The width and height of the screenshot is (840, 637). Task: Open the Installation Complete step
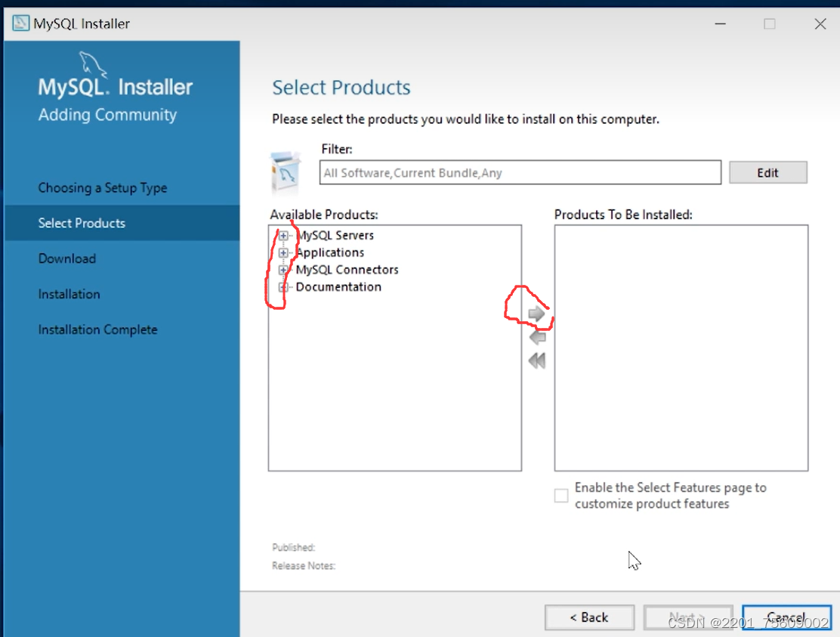click(97, 329)
